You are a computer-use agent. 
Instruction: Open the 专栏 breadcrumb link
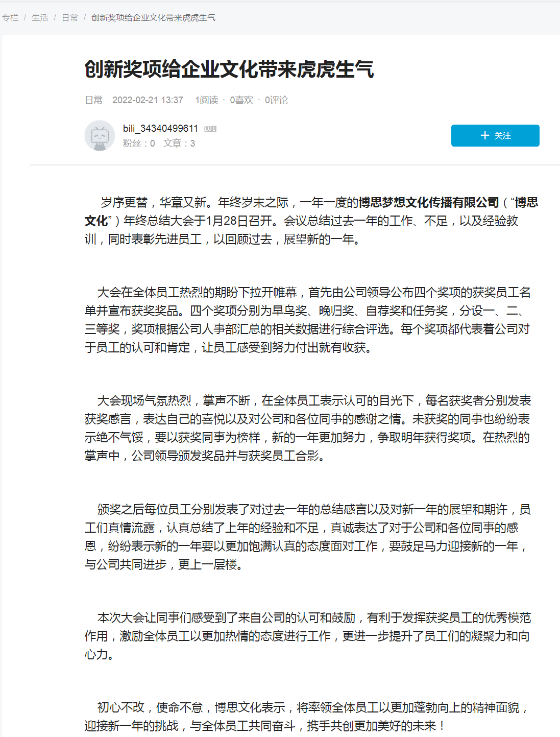click(10, 18)
